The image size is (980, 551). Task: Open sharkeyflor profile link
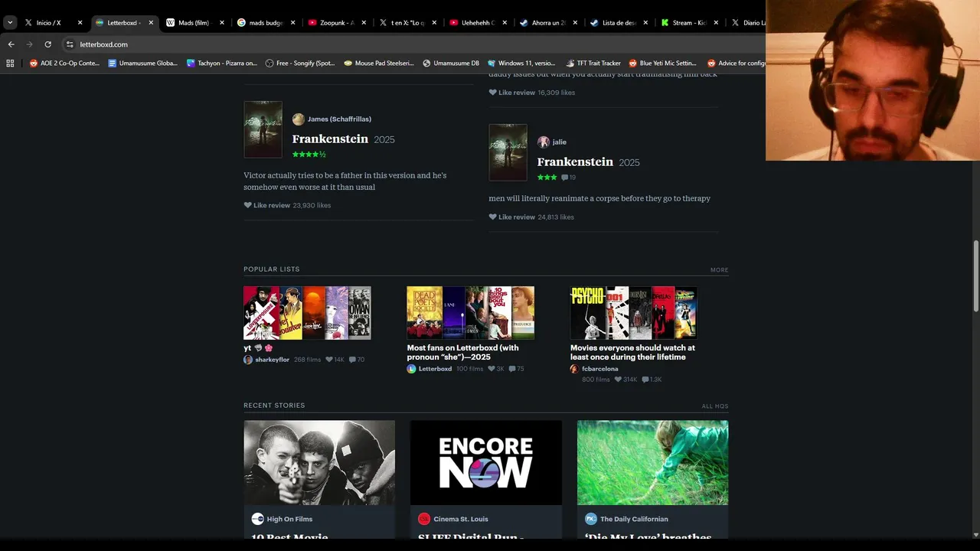[272, 360]
